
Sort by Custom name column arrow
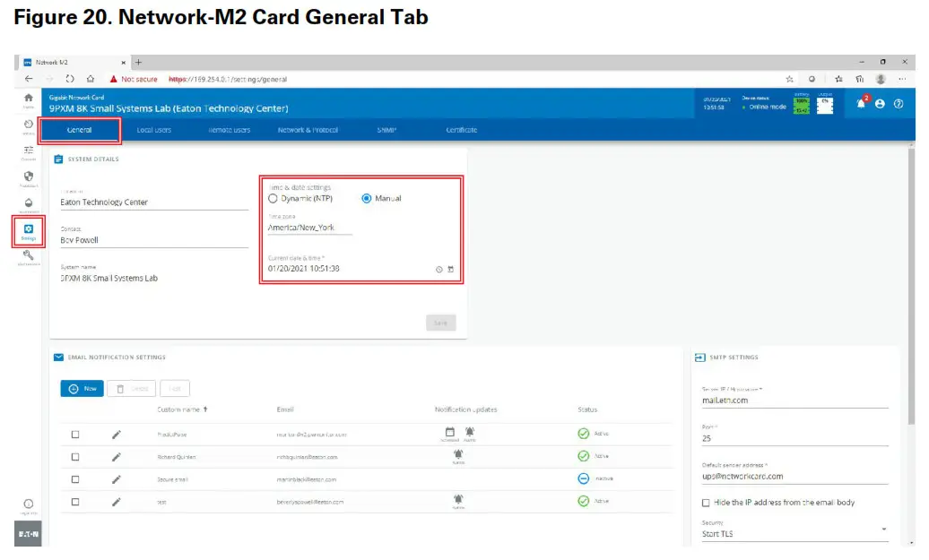[x=205, y=409]
